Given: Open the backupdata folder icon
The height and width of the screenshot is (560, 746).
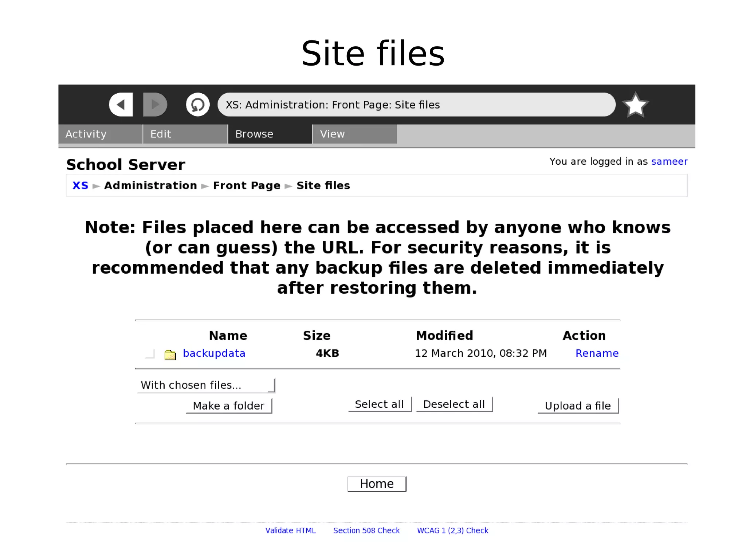Looking at the screenshot, I should tap(170, 355).
